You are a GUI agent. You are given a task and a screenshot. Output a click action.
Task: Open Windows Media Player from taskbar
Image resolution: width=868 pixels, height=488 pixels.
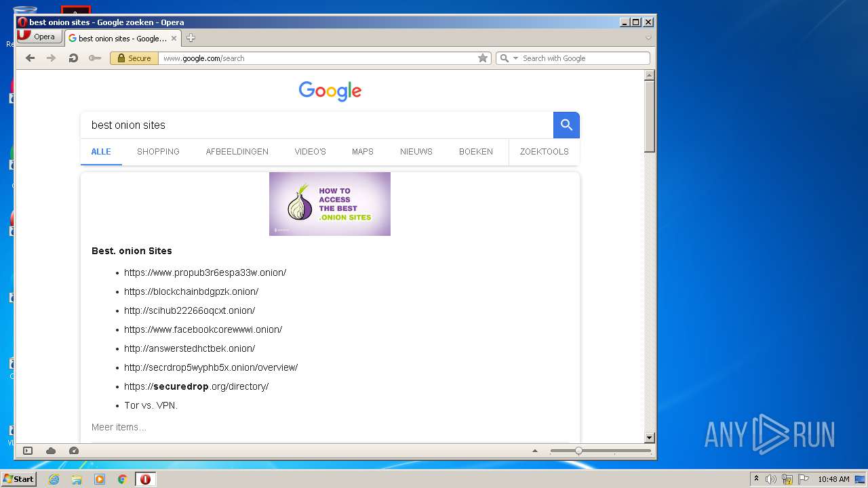100,479
